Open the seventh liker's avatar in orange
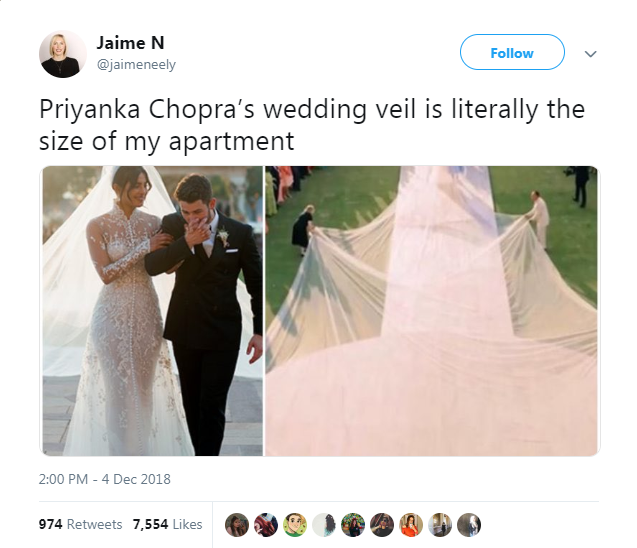Image resolution: width=637 pixels, height=548 pixels. 411,524
